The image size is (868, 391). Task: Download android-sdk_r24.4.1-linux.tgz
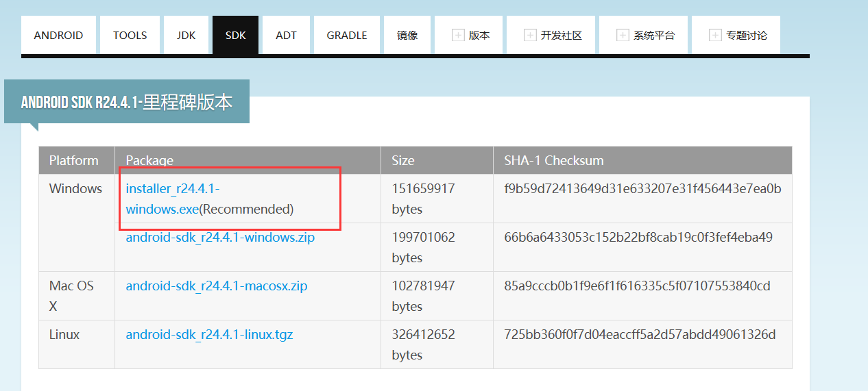click(209, 335)
